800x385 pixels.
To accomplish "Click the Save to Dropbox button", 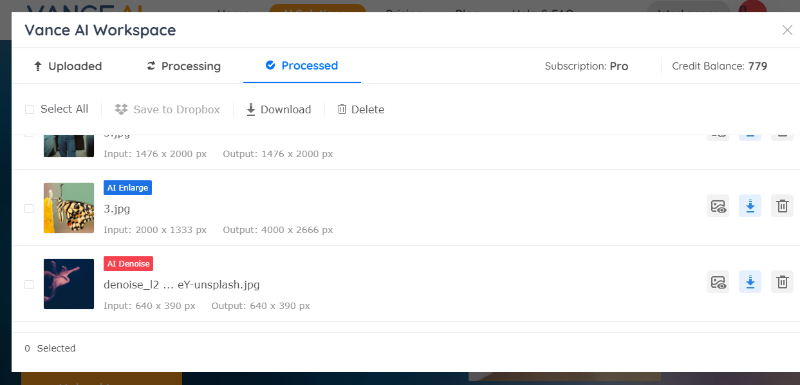I will click(x=167, y=110).
